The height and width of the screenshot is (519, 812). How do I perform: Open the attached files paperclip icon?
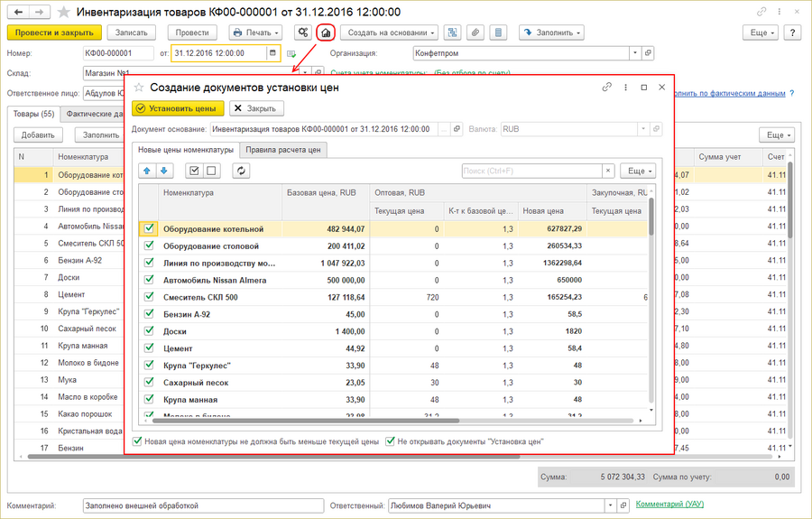(475, 32)
